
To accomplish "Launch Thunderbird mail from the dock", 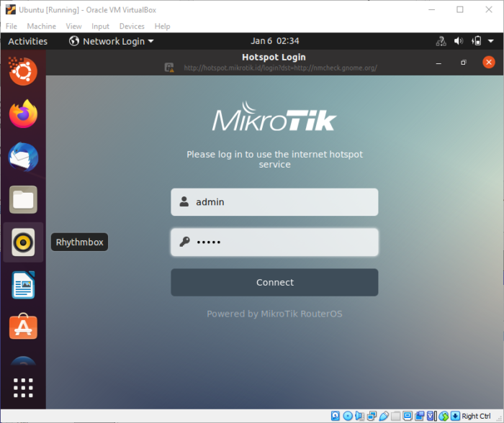I will [x=23, y=157].
